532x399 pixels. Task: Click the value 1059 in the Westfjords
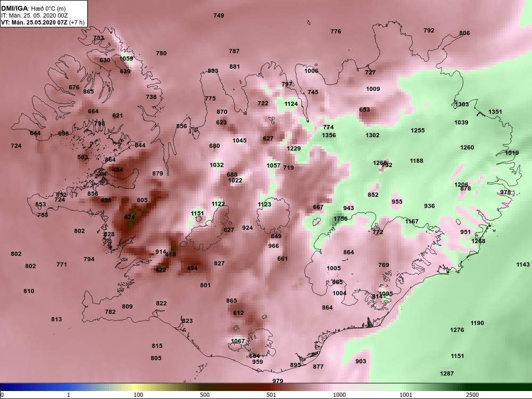[126, 59]
